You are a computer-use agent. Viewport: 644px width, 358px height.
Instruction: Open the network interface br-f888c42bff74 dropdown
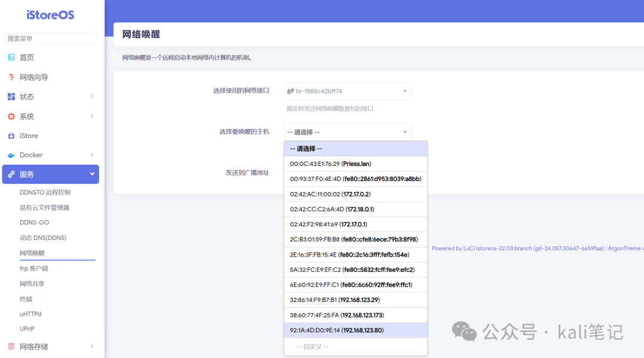pos(347,91)
